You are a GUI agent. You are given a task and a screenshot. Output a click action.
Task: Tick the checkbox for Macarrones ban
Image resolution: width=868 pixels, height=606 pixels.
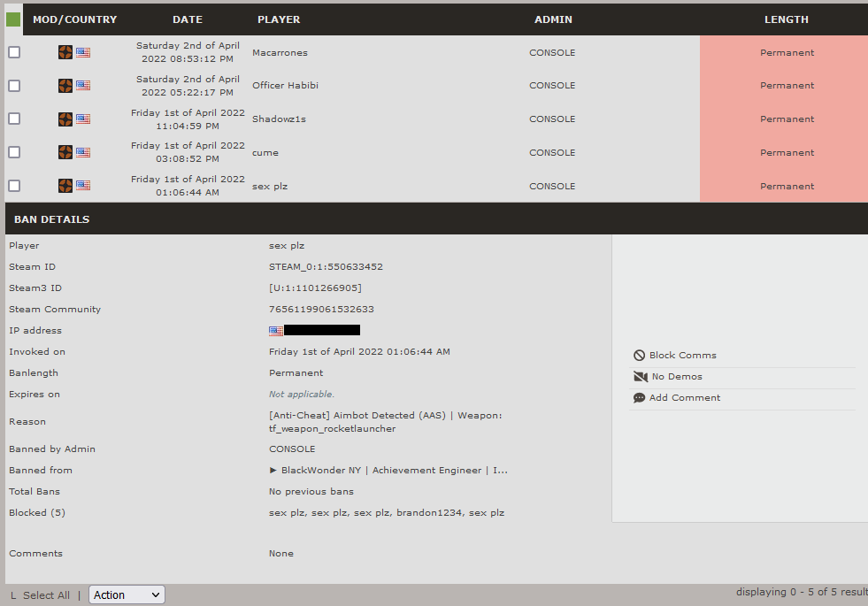(x=14, y=52)
